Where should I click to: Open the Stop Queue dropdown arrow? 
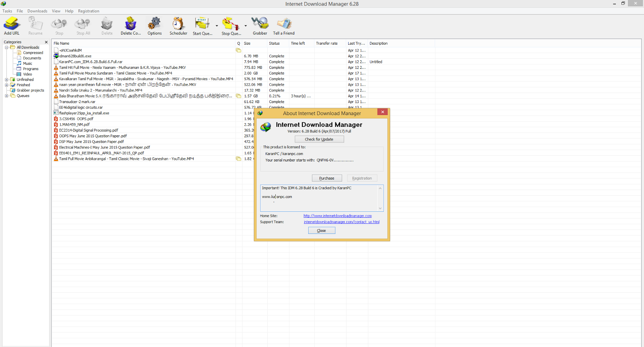246,26
